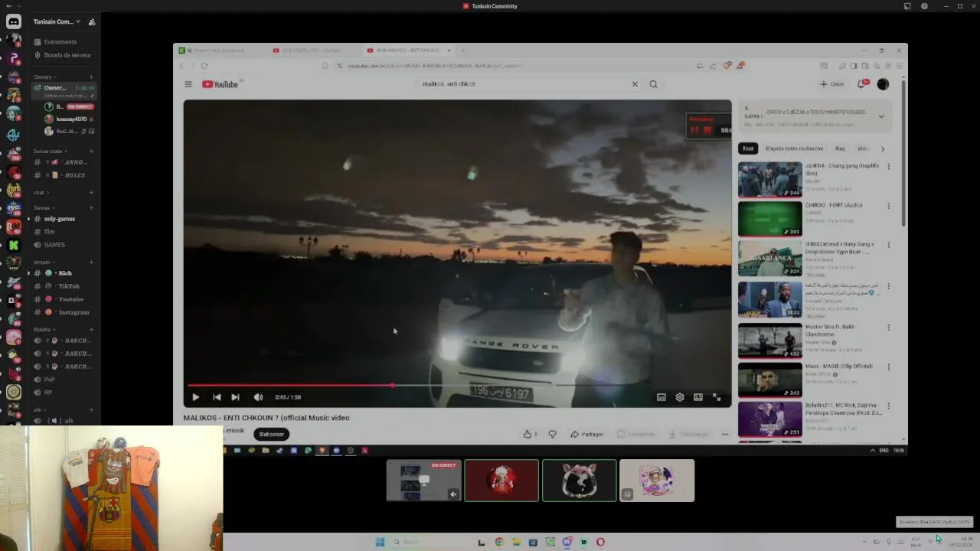Expand the chat category
Screen dimensions: 980x551
pyautogui.click(x=41, y=192)
